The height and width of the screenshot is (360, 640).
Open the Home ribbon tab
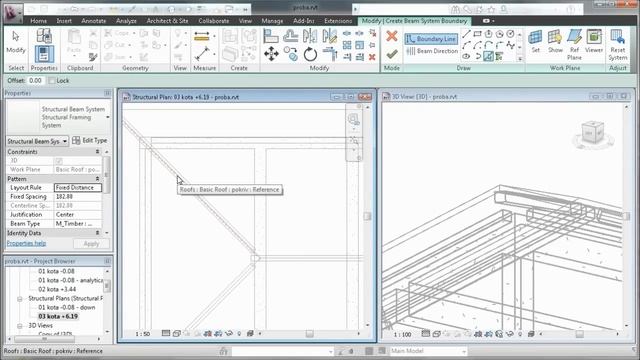point(38,21)
